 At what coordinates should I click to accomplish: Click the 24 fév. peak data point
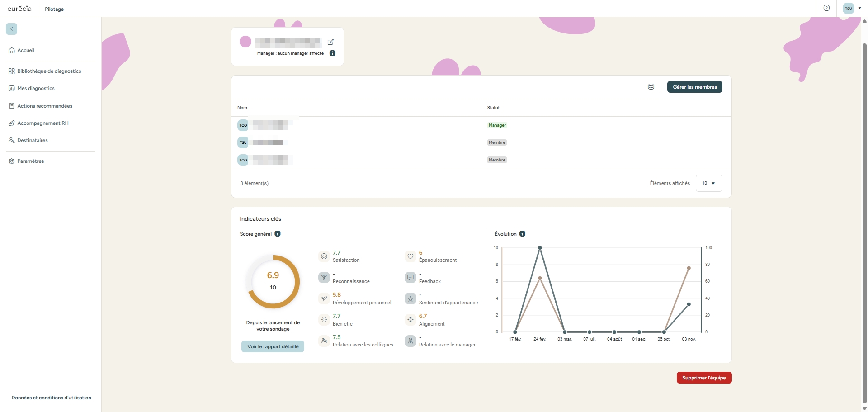point(540,248)
